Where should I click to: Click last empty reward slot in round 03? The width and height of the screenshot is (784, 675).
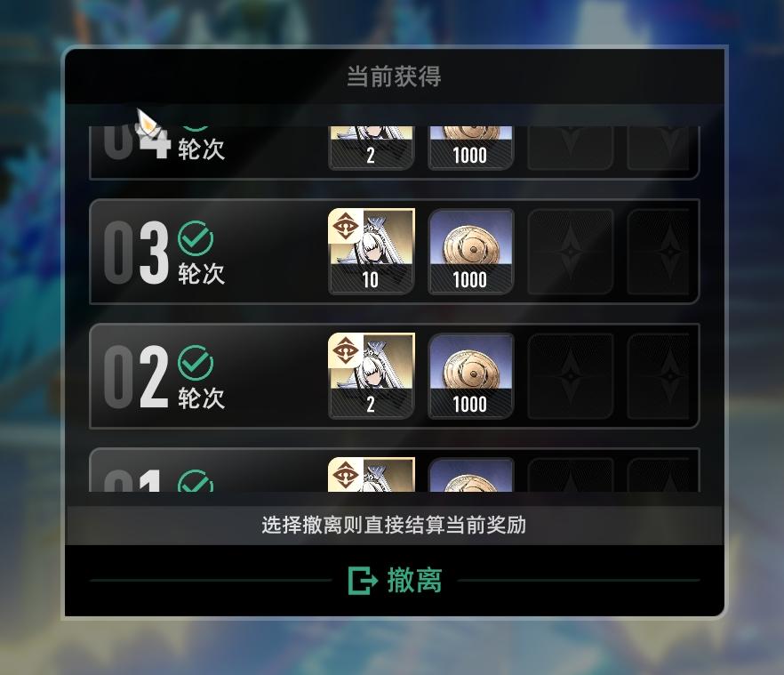658,251
